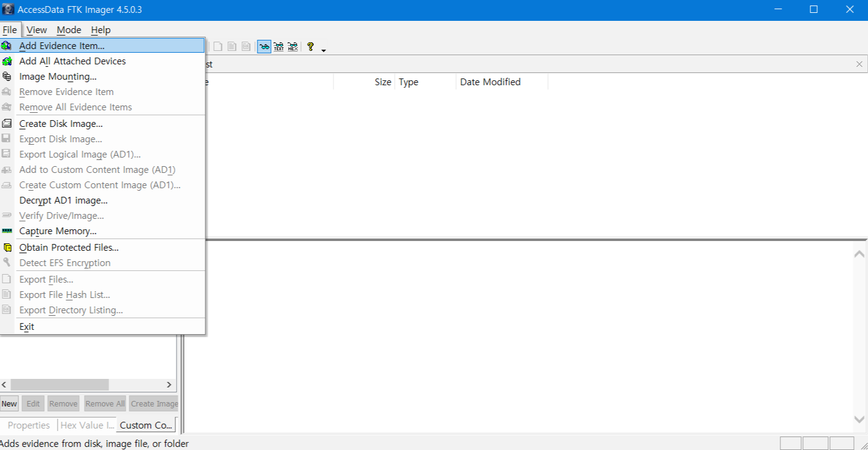Image resolution: width=868 pixels, height=450 pixels.
Task: Click Detect EFS Encryption entry
Action: tap(102, 262)
